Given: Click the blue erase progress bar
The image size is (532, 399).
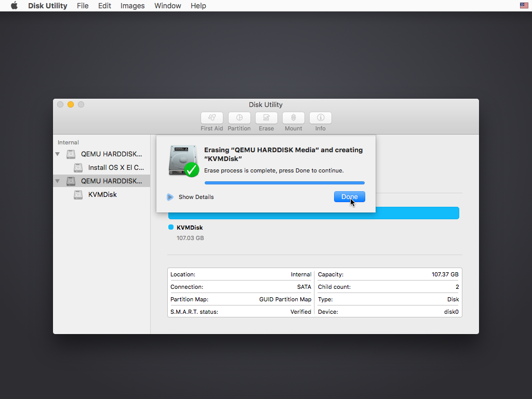Looking at the screenshot, I should point(285,182).
